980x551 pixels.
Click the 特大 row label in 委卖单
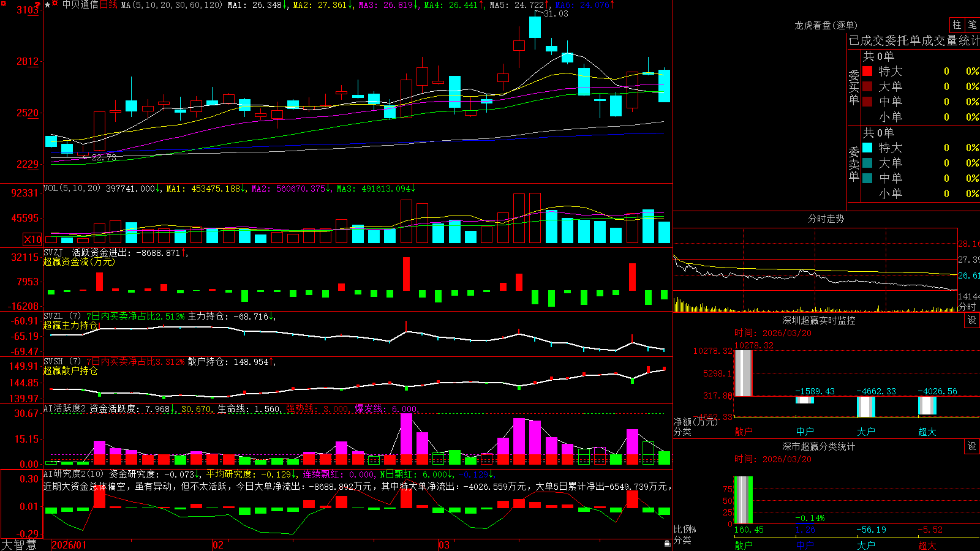[890, 148]
